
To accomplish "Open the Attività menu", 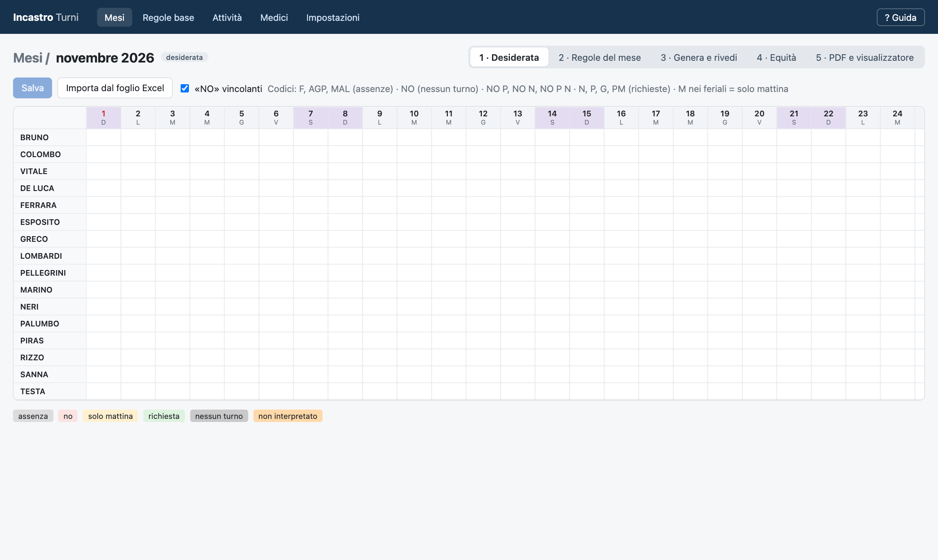I will (x=227, y=17).
